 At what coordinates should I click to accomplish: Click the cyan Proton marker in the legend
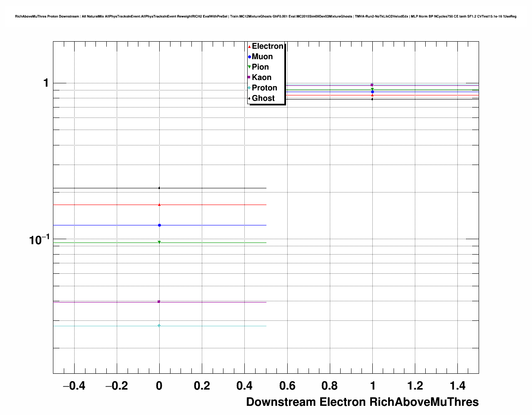tap(249, 88)
